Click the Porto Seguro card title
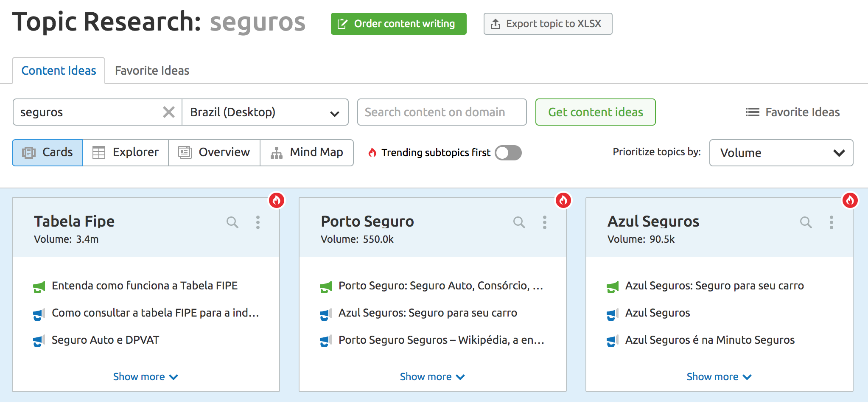This screenshot has width=868, height=404. [367, 221]
